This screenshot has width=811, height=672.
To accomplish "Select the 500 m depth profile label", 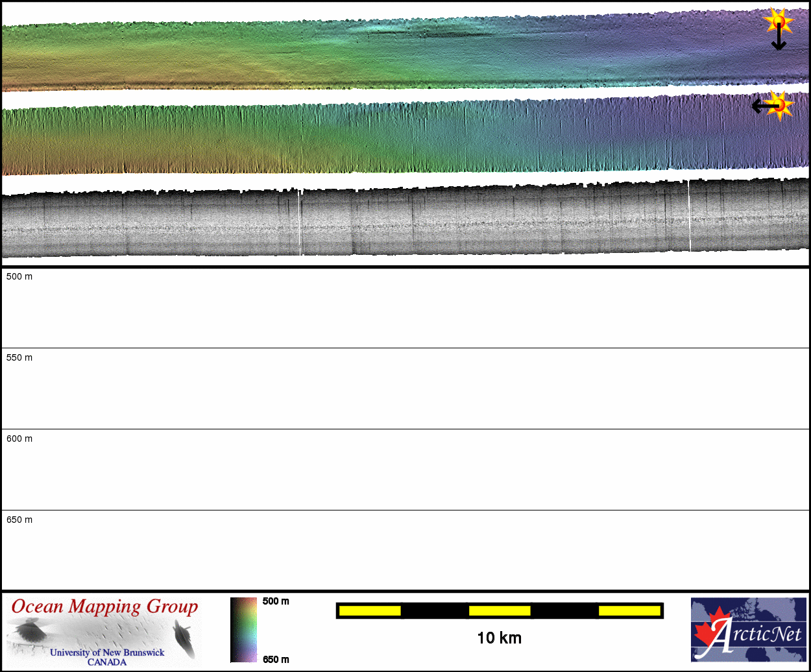I will pyautogui.click(x=19, y=277).
